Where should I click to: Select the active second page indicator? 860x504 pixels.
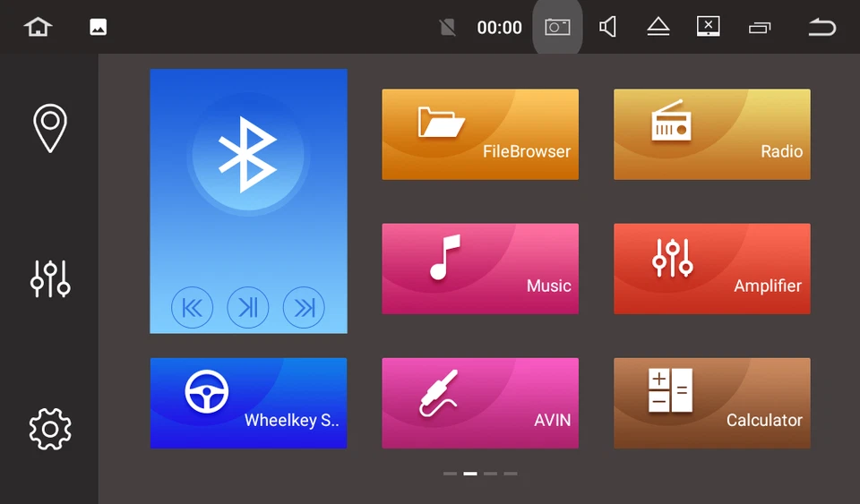point(470,474)
